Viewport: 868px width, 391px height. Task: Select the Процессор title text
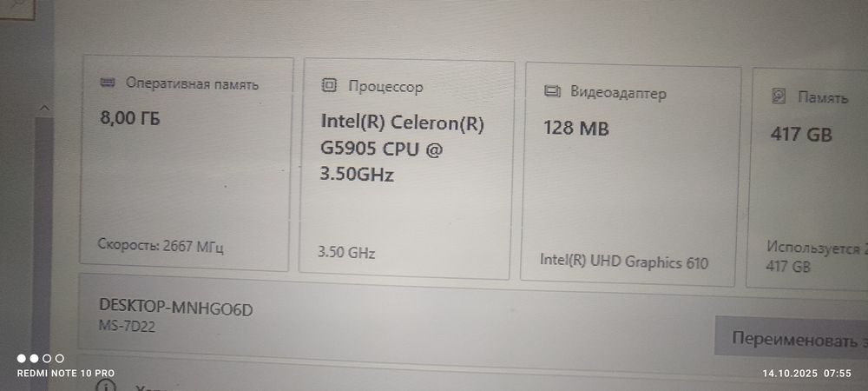tap(386, 87)
